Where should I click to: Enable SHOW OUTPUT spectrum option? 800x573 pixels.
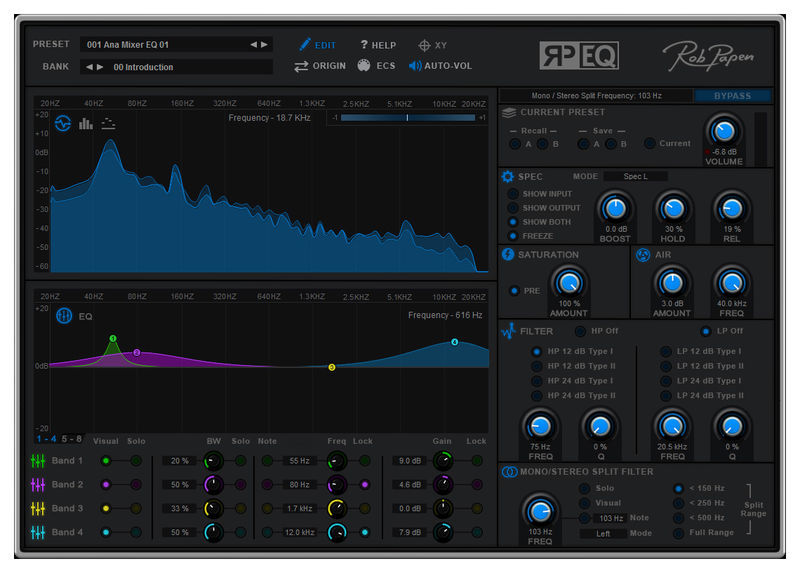point(513,208)
